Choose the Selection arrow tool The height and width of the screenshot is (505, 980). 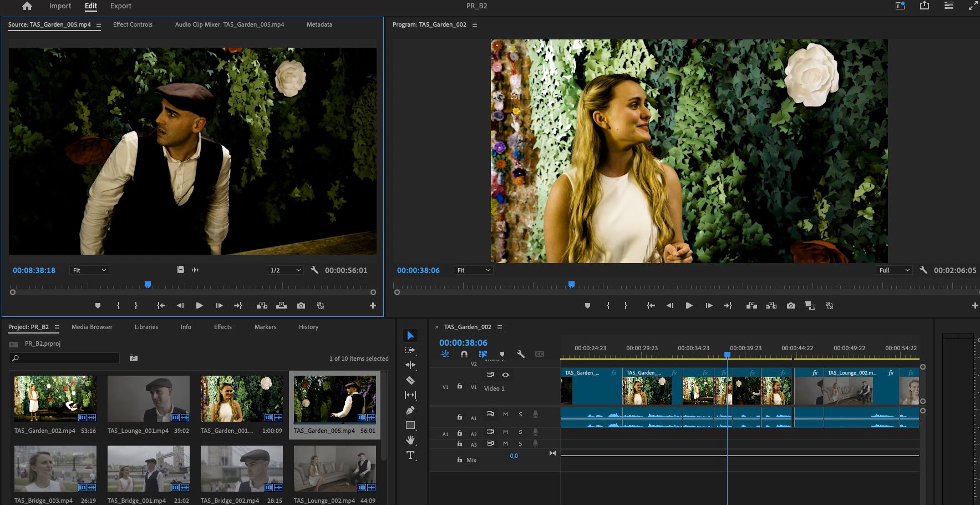pyautogui.click(x=410, y=335)
